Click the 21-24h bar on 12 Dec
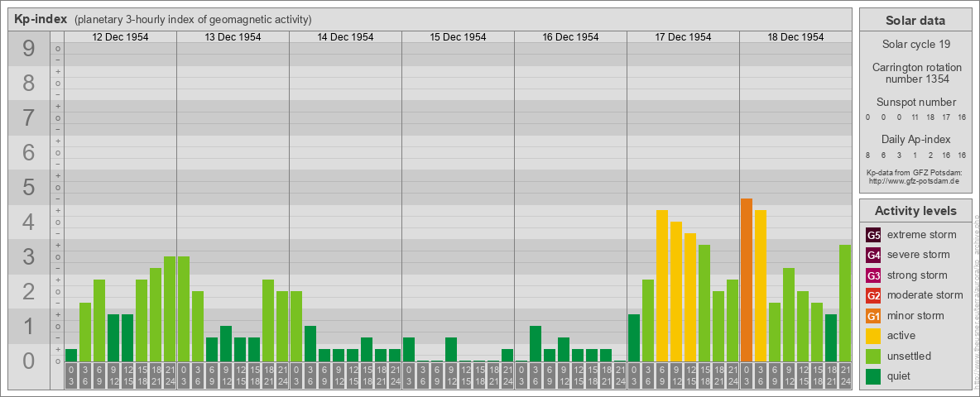Viewport: 980px width, 397px height. 170,309
